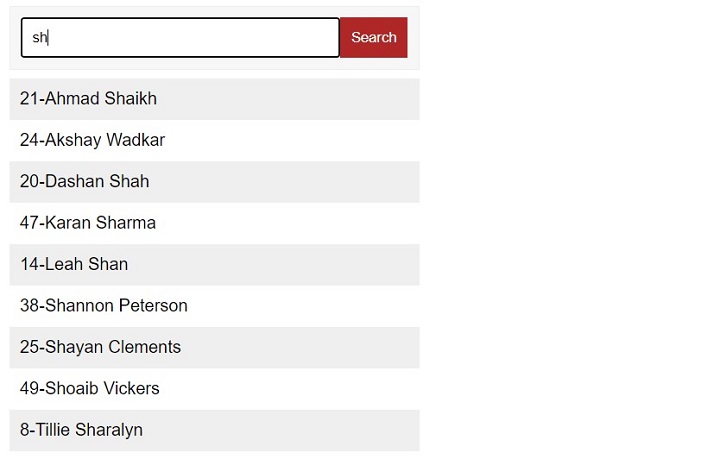Choose the 25-Shayan Clements suggestion
720x459 pixels.
[x=100, y=348]
